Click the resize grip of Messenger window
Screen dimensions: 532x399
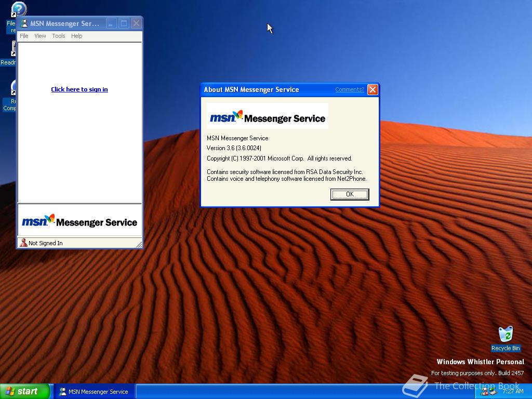tap(139, 244)
